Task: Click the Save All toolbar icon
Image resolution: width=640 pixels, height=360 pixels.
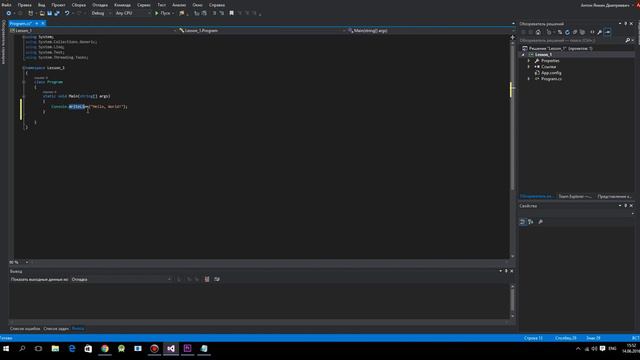Action: (x=57, y=13)
